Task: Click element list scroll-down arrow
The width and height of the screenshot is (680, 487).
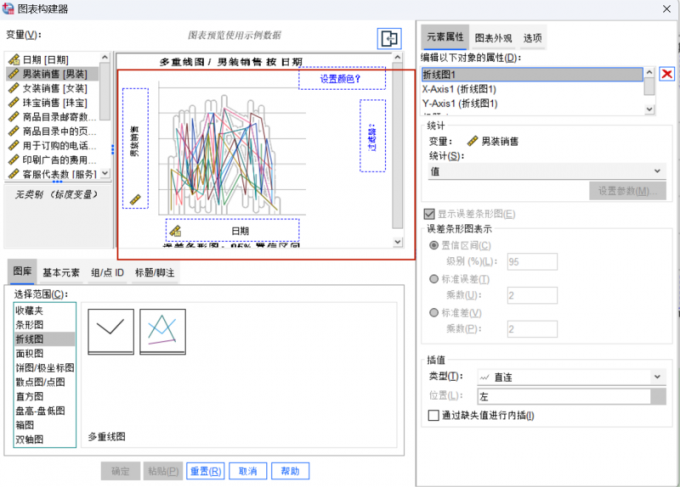Action: pos(649,109)
